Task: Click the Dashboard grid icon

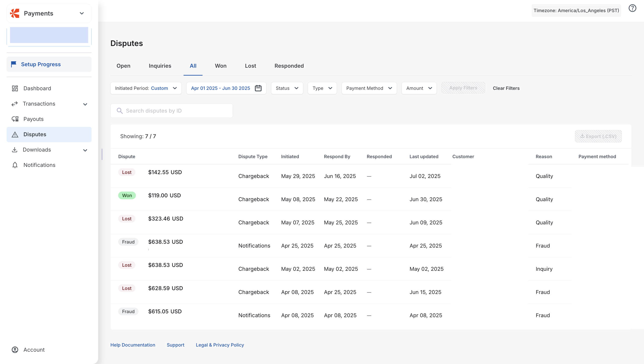Action: 15,88
